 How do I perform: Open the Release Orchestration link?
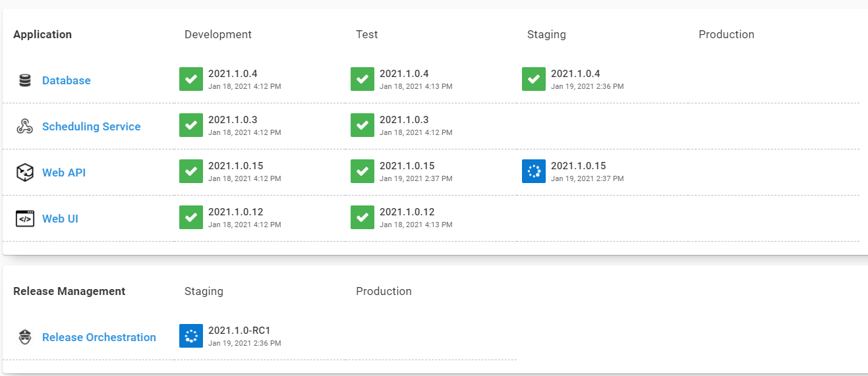[99, 337]
